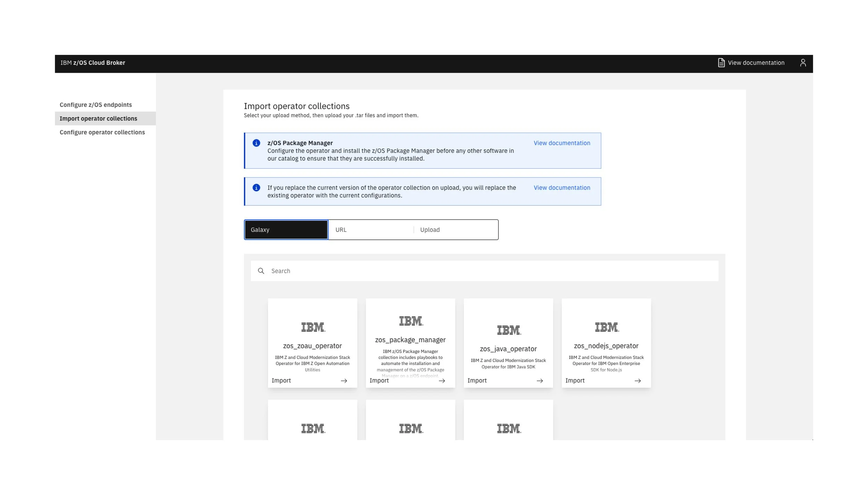Viewport: 868px width, 495px height.
Task: Select the Galaxy upload method
Action: click(x=286, y=230)
